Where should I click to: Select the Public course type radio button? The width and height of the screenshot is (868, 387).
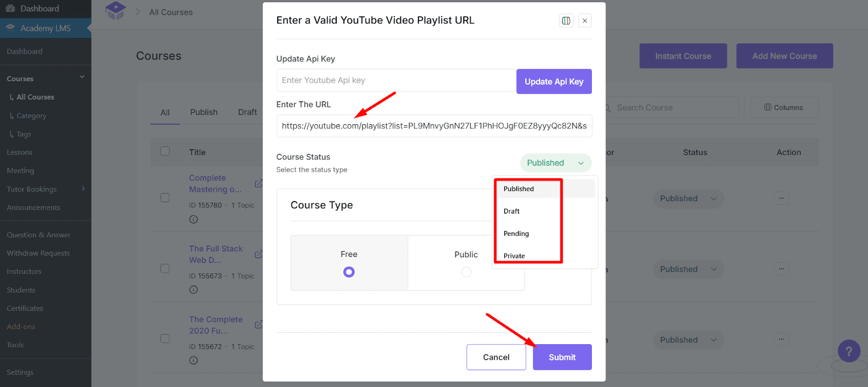tap(466, 272)
